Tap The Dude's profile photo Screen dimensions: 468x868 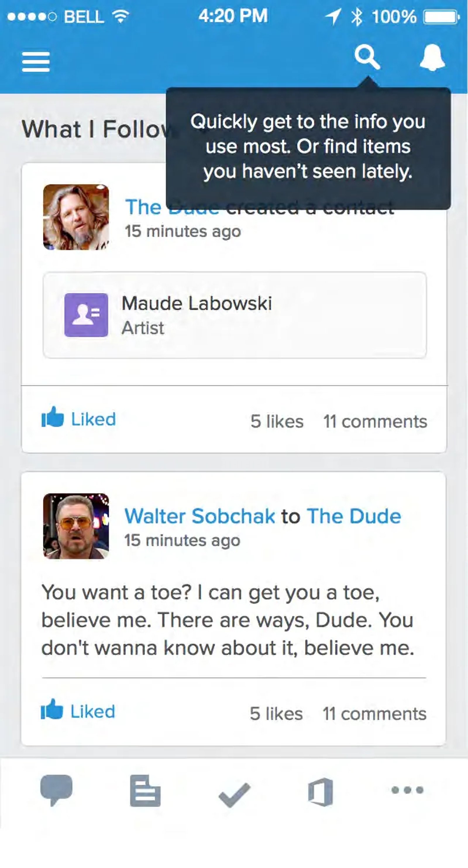tap(76, 217)
